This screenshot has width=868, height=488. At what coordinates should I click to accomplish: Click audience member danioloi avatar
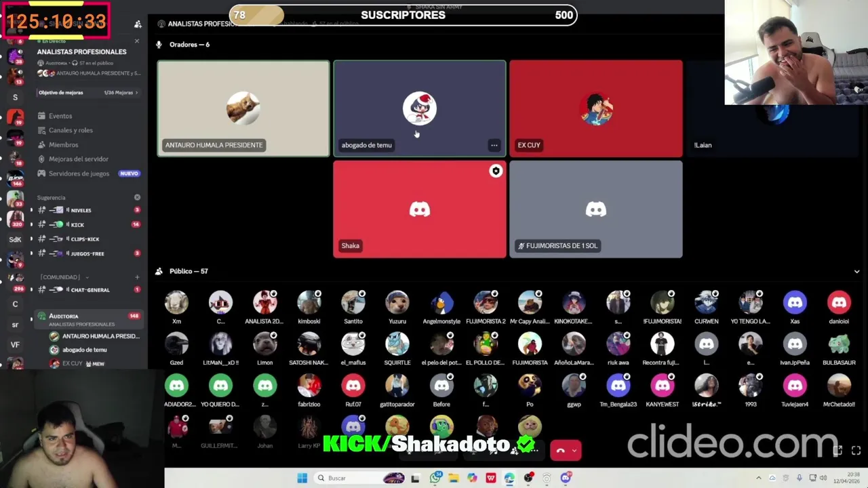coord(839,302)
